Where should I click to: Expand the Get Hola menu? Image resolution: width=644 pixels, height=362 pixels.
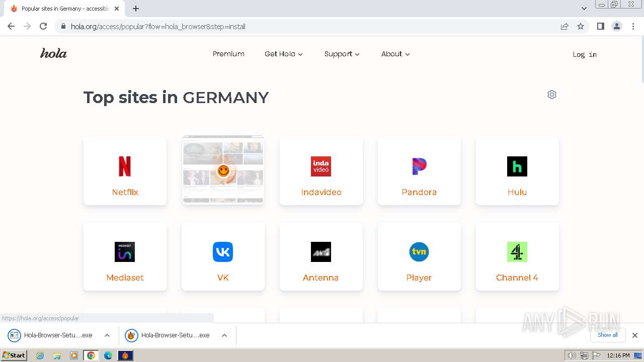(x=284, y=54)
